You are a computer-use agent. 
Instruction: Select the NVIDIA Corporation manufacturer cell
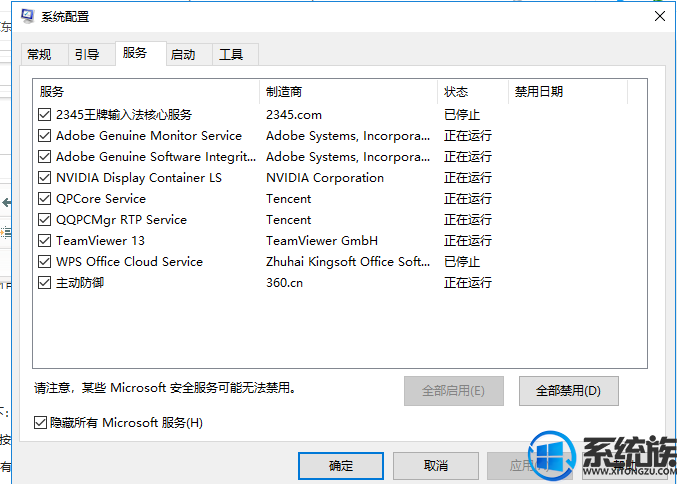point(325,178)
